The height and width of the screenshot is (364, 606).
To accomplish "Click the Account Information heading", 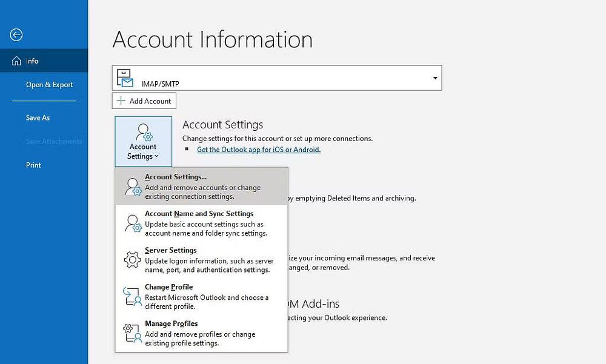I will pyautogui.click(x=213, y=39).
